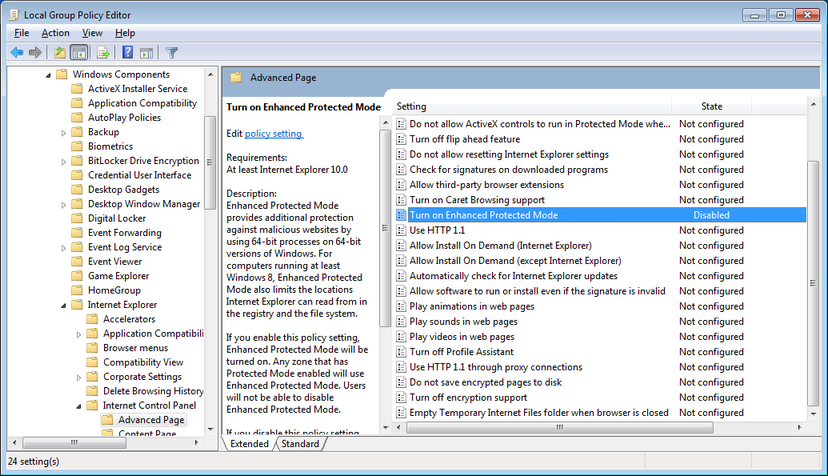Toggle Show/Hide Console Tree toolbar icon
The width and height of the screenshot is (828, 476).
pos(79,52)
